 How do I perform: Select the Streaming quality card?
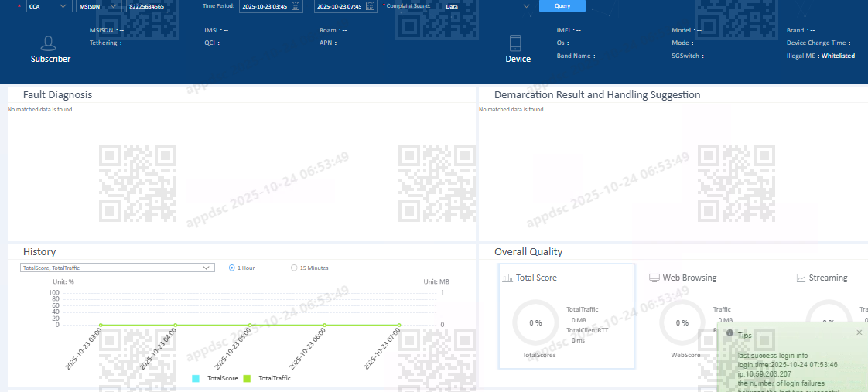(830, 316)
